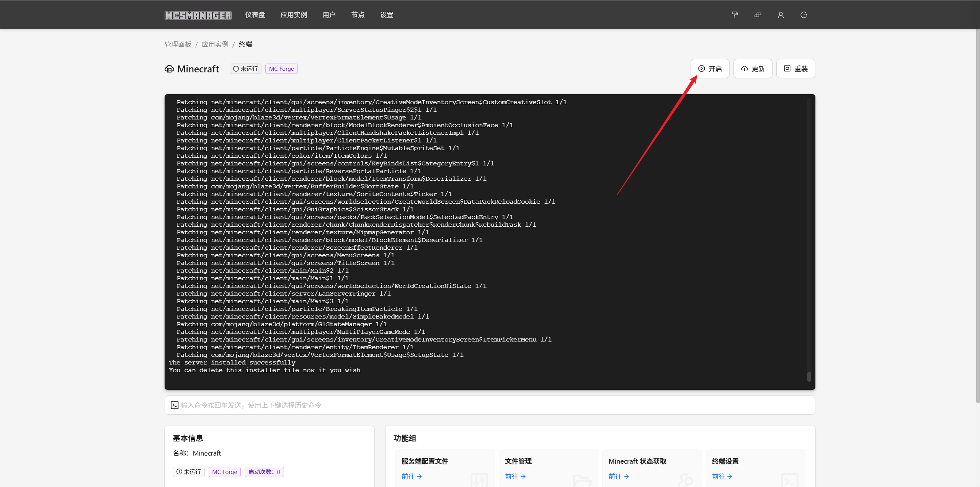Viewport: 980px width, 487px height.
Task: Click the 未运行 status tag near title
Action: [245, 69]
